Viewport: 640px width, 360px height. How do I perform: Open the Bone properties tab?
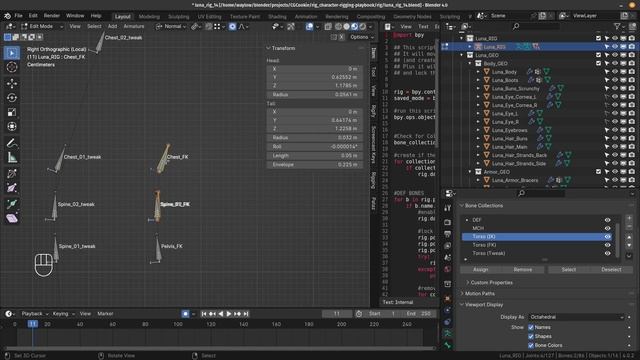pyautogui.click(x=448, y=346)
